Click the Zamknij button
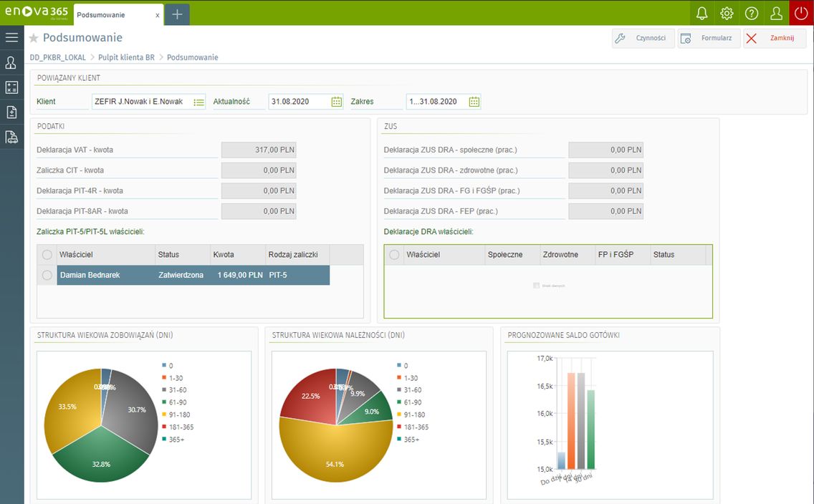 775,38
